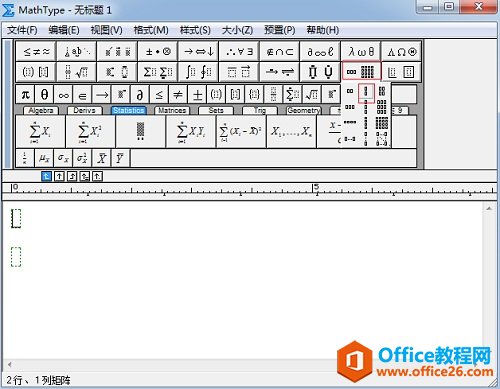
Task: Insert summation template from small bar
Action: (x=293, y=95)
